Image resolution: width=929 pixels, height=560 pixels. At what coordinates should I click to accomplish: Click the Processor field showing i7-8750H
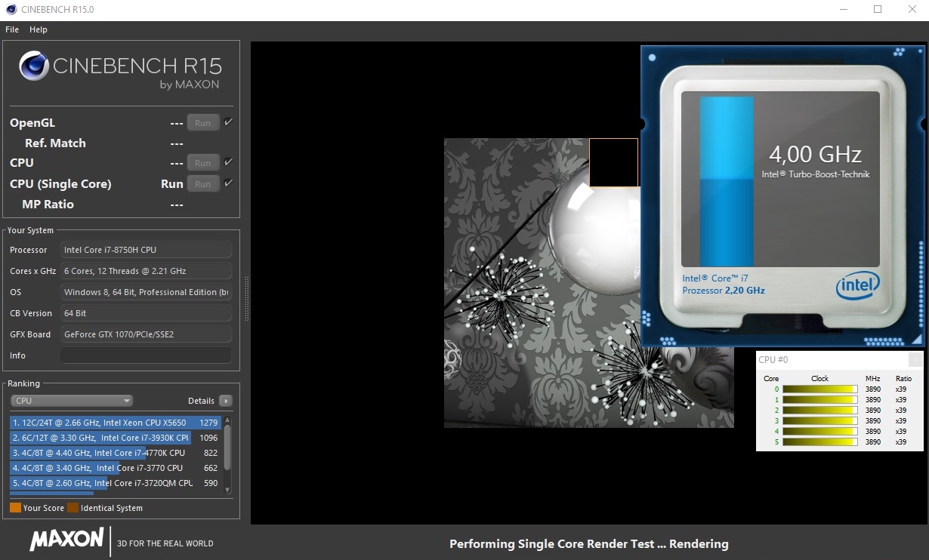click(x=146, y=250)
